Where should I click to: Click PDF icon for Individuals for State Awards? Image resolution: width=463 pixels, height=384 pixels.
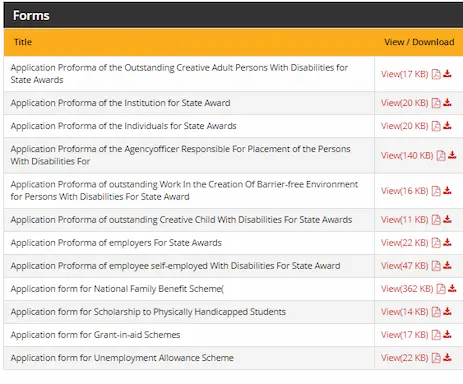[x=436, y=126]
